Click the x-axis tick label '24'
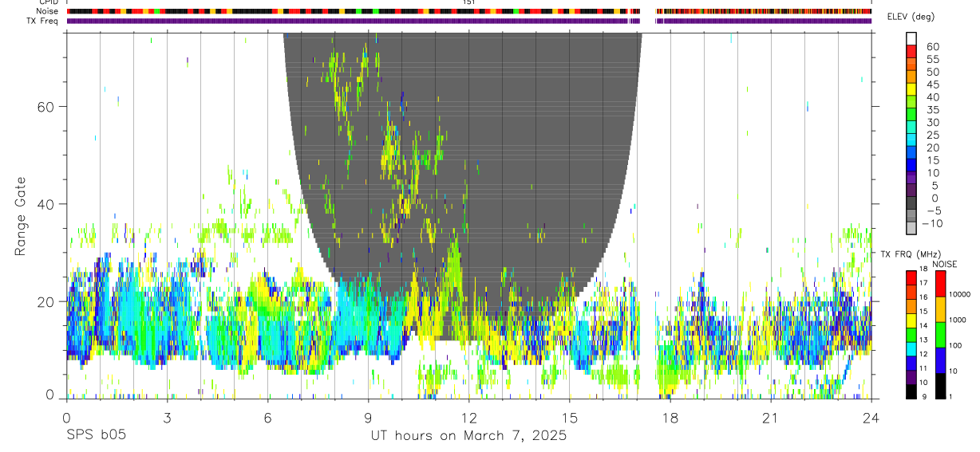The width and height of the screenshot is (980, 452). tap(871, 418)
